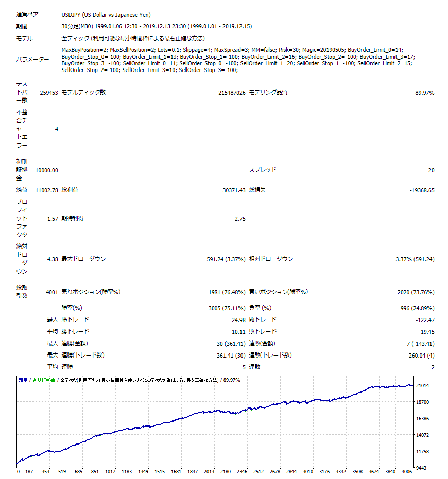Click the label モデリング品質
448x479 pixels.
click(x=268, y=92)
